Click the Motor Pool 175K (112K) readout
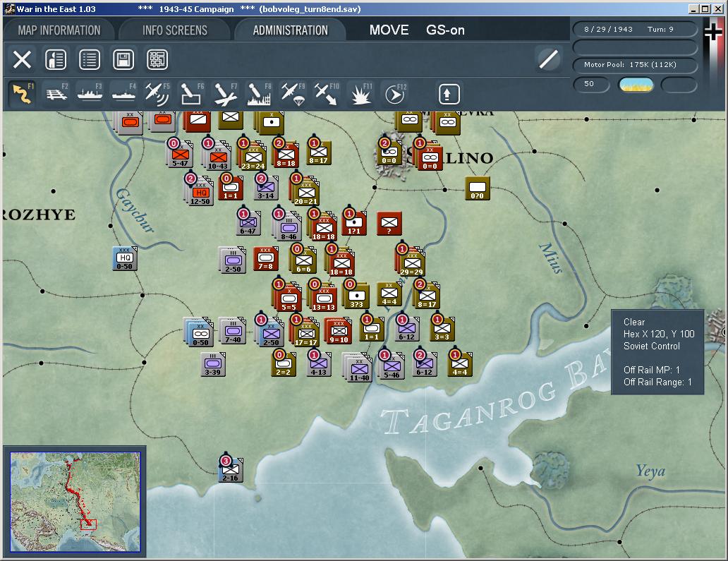 (x=635, y=64)
